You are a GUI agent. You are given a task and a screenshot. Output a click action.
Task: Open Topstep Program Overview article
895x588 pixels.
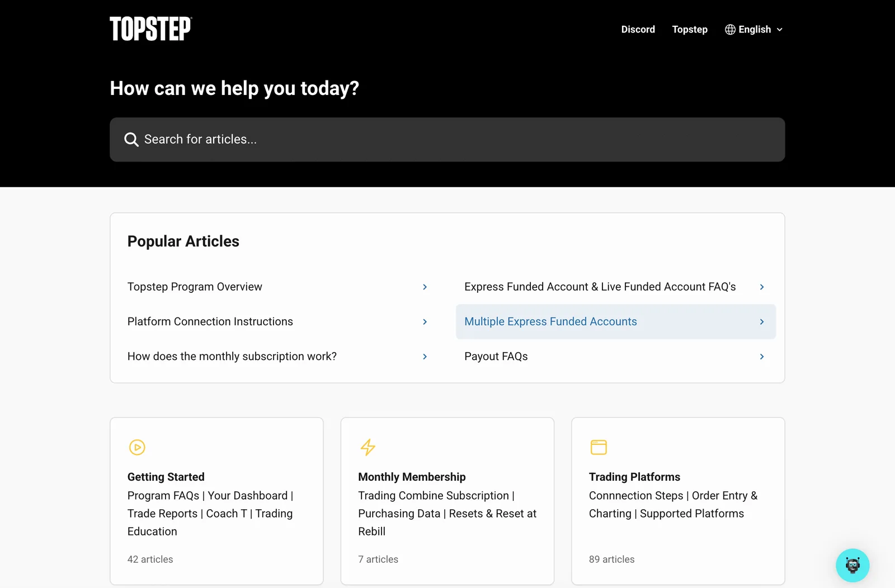click(x=279, y=287)
